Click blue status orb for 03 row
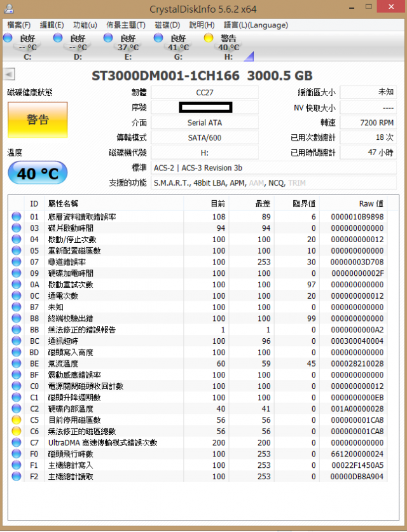 [17, 228]
